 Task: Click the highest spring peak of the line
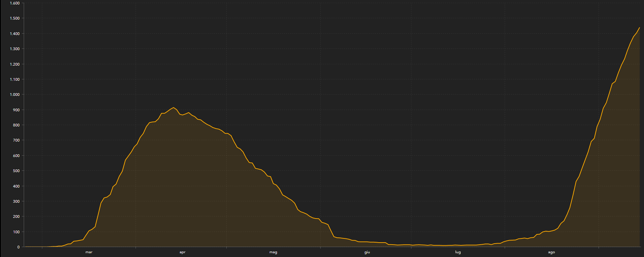[x=174, y=108]
